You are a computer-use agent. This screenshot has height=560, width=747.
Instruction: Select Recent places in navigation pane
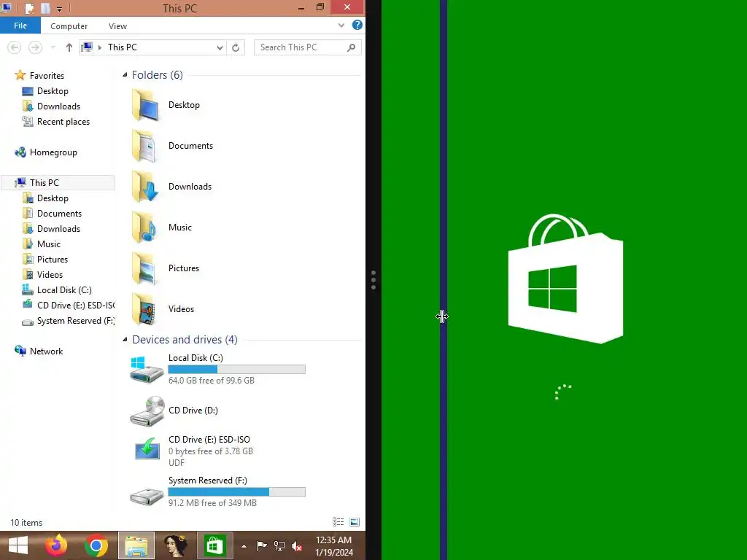click(x=63, y=122)
